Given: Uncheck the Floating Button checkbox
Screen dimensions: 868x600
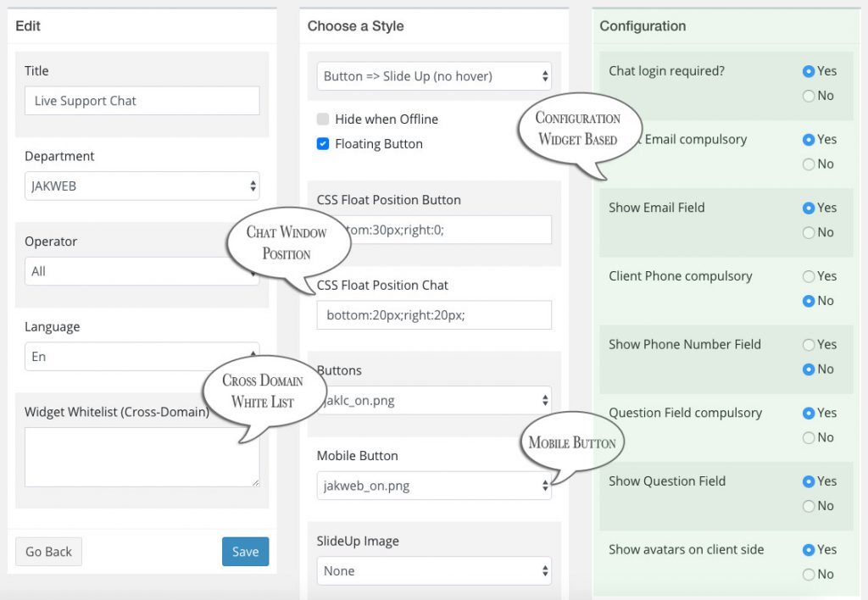Looking at the screenshot, I should pos(323,144).
